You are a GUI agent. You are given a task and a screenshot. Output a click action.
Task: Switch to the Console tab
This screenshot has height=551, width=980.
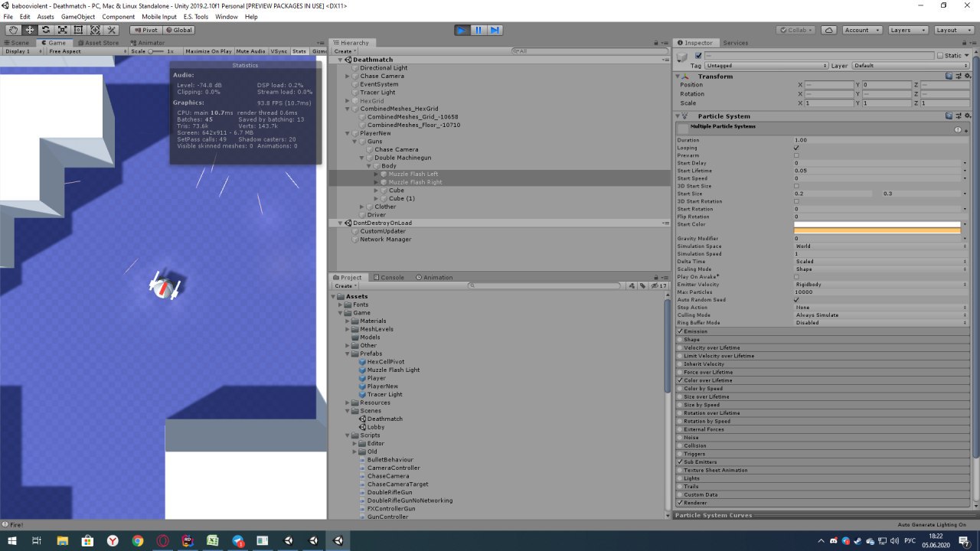388,277
